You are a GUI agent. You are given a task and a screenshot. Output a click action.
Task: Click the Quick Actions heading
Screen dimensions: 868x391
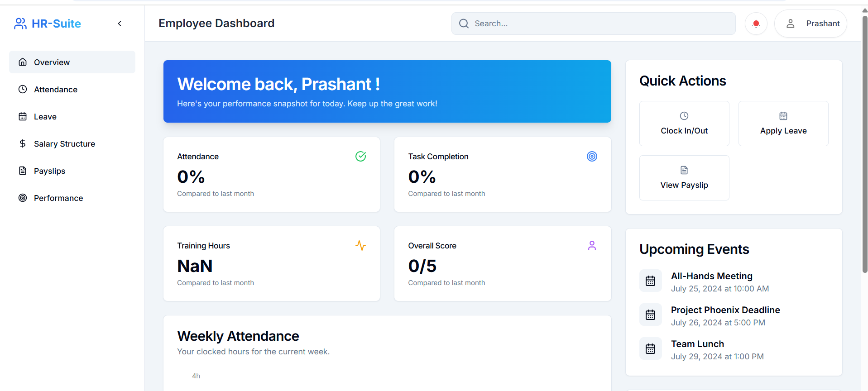click(x=683, y=81)
